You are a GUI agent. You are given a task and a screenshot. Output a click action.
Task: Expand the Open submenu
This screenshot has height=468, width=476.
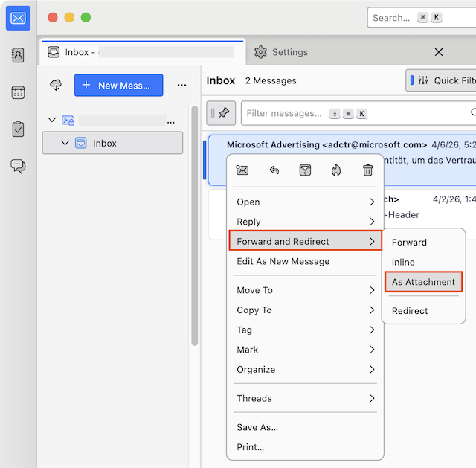(x=306, y=202)
